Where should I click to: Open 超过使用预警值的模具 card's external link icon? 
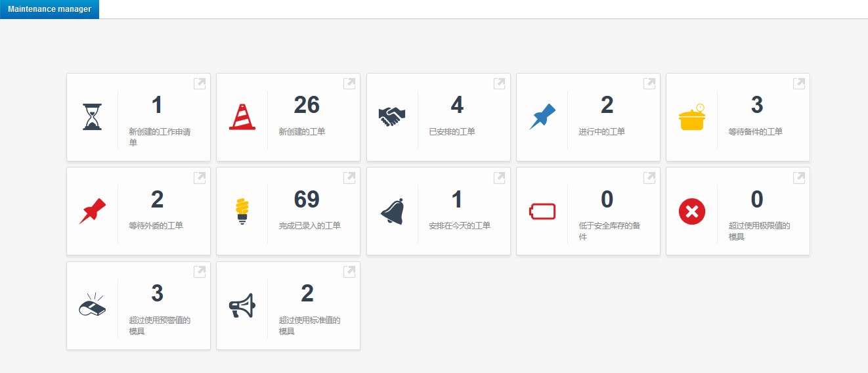click(200, 272)
